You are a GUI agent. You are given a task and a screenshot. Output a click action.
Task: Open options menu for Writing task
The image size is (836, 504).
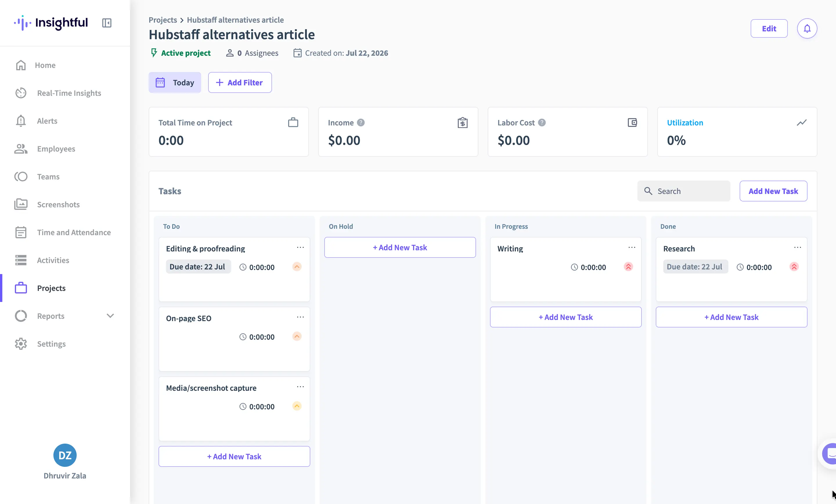(x=632, y=247)
